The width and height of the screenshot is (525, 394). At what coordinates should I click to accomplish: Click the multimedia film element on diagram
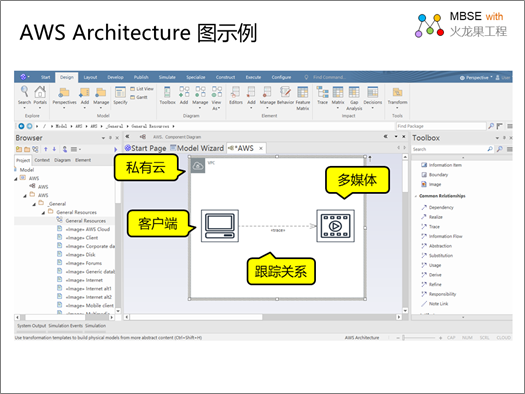pos(335,226)
